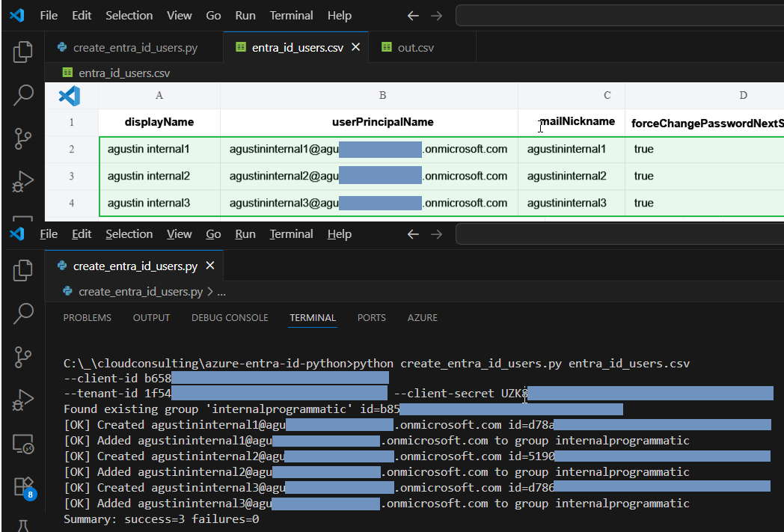Screen dimensions: 784x532
Task: Open Remote Explorer in the bottom activity bar
Action: point(23,444)
